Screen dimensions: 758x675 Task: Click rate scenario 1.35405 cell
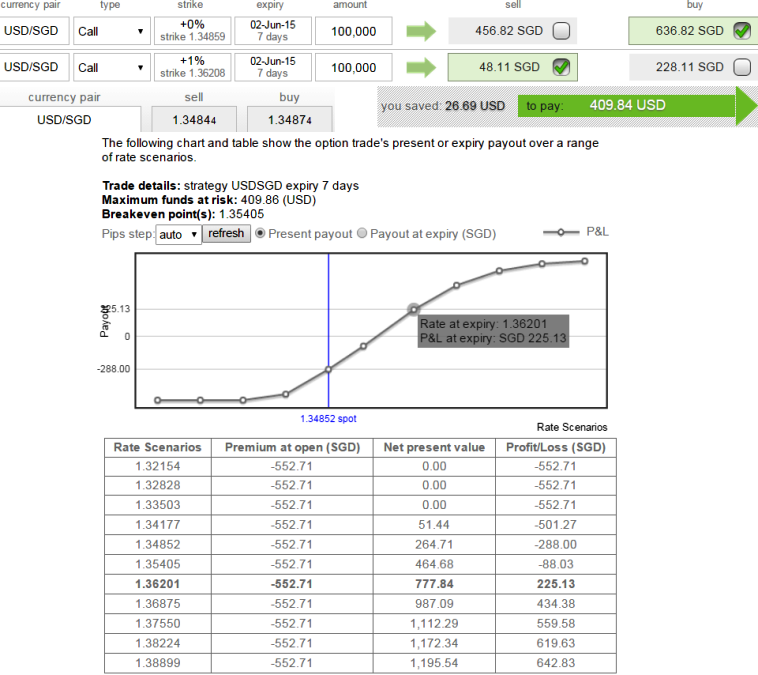(x=158, y=564)
